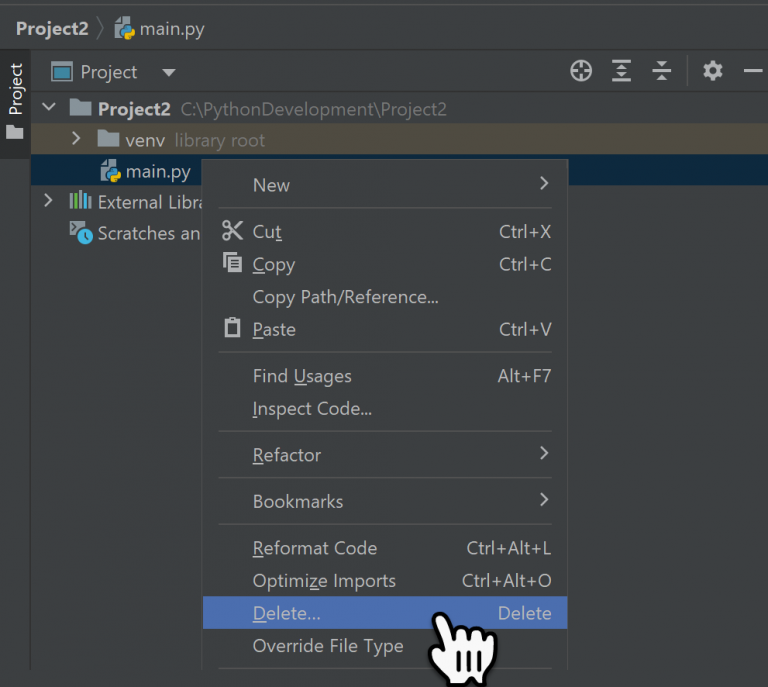Click the clipboard icon beside Paste
768x687 pixels.
(x=232, y=328)
